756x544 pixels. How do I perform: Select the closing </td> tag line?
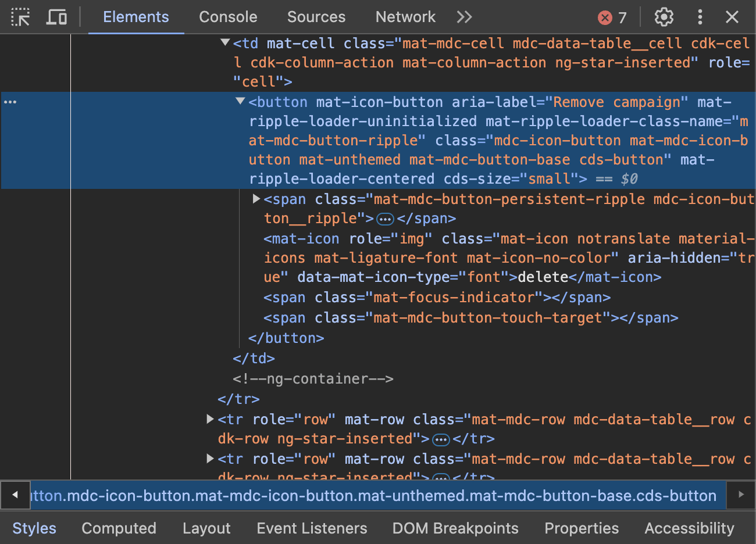click(254, 359)
